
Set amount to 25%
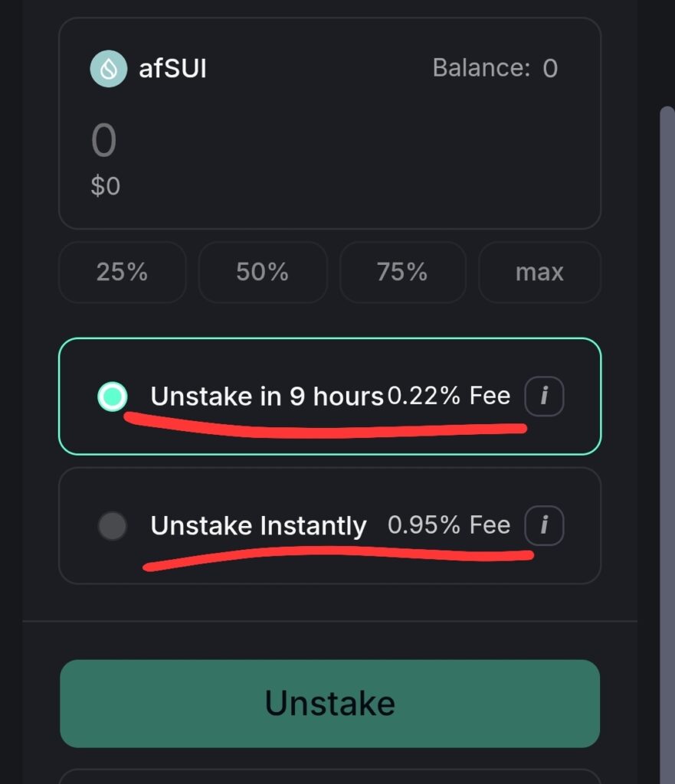click(x=122, y=272)
